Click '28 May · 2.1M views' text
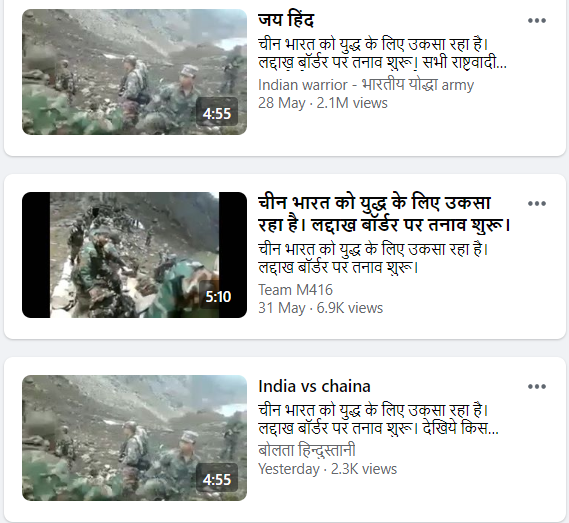Image resolution: width=569 pixels, height=523 pixels. point(323,103)
